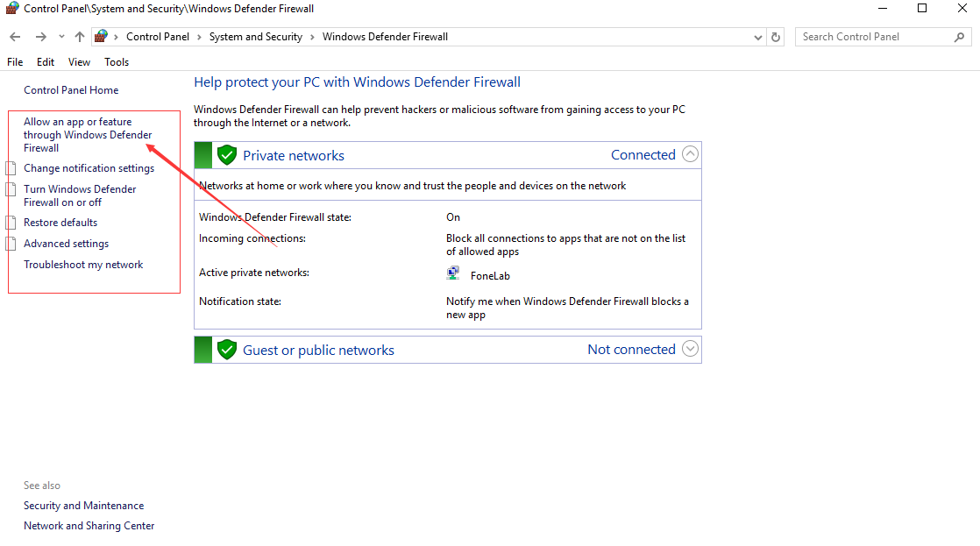
Task: Maximize the Control Panel window
Action: pos(922,9)
